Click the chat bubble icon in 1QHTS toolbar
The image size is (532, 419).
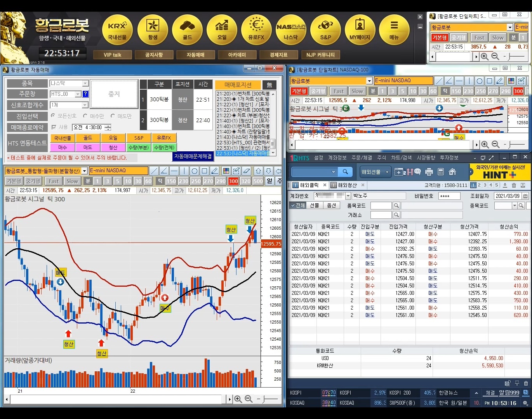point(417,172)
